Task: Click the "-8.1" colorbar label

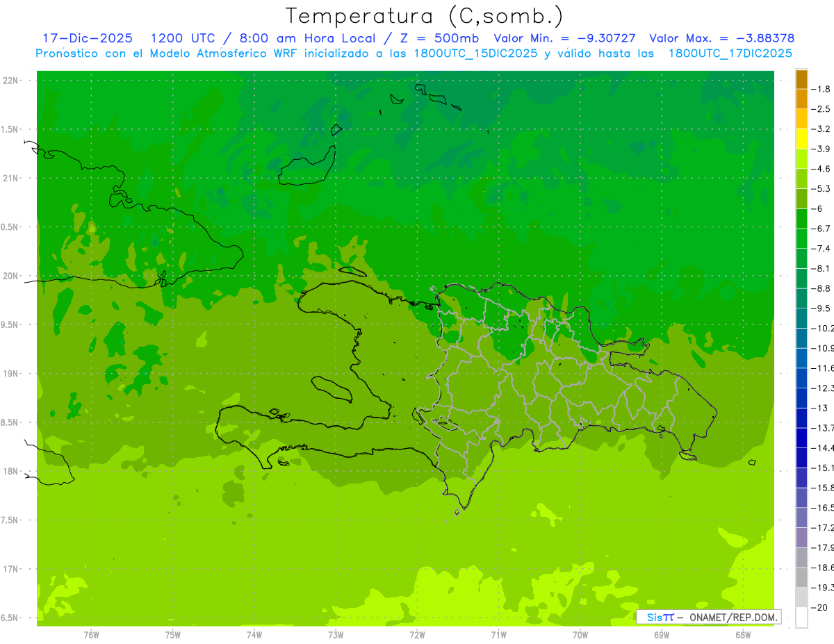Action: click(821, 268)
